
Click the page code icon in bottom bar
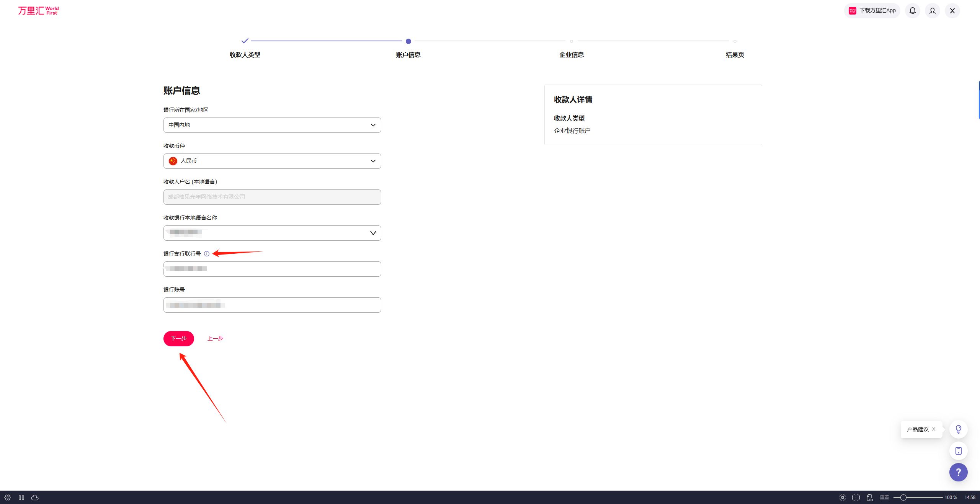pyautogui.click(x=870, y=497)
